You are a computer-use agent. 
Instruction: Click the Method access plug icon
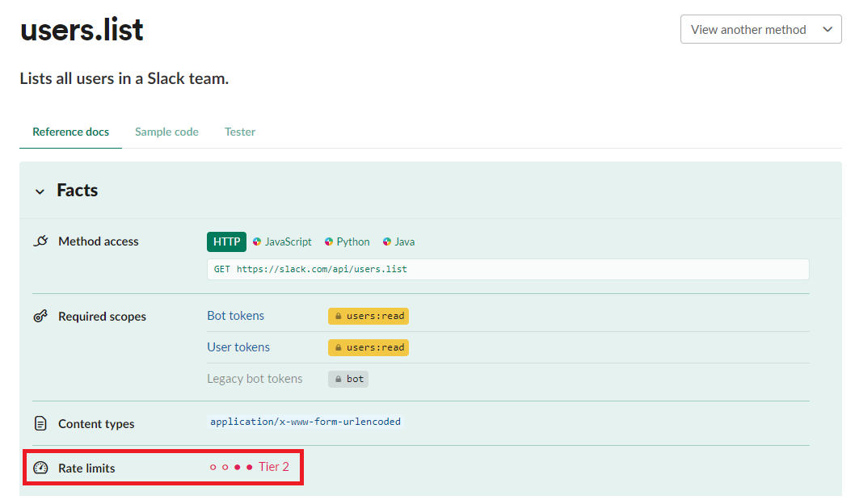(41, 241)
